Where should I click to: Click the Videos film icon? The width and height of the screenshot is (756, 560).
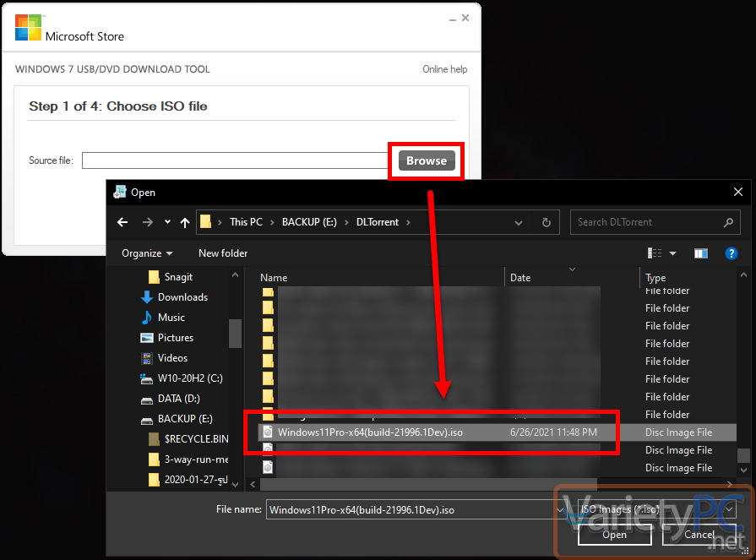tap(147, 358)
